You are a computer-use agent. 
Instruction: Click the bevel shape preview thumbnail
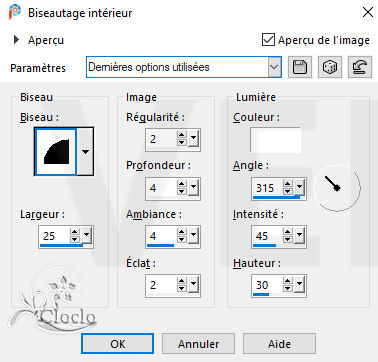(56, 152)
